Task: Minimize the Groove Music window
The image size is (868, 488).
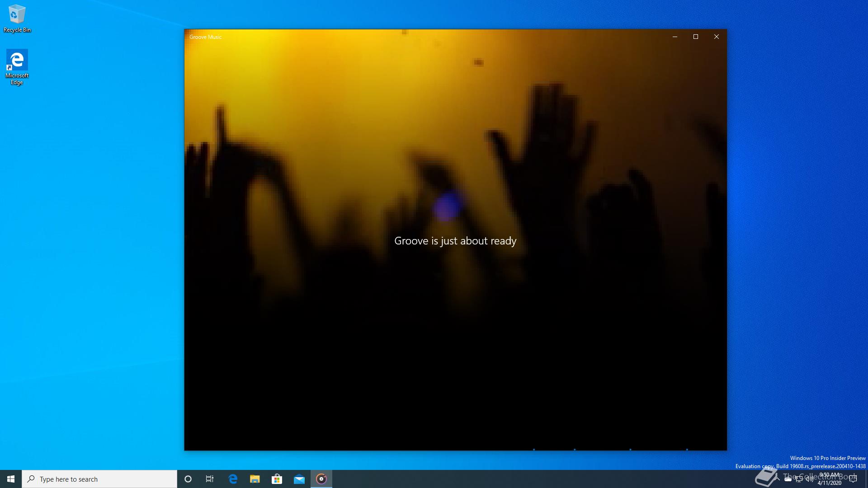Action: tap(675, 37)
